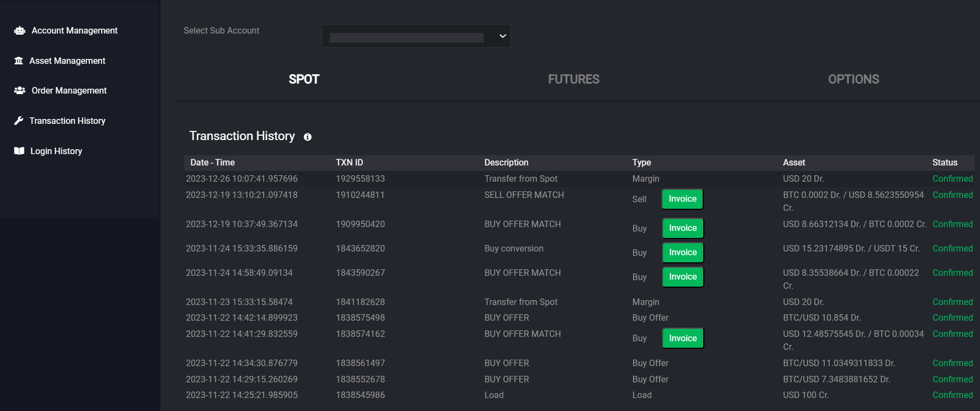980x411 pixels.
Task: Open Invoice for Buy conversion transaction
Action: [x=683, y=253]
